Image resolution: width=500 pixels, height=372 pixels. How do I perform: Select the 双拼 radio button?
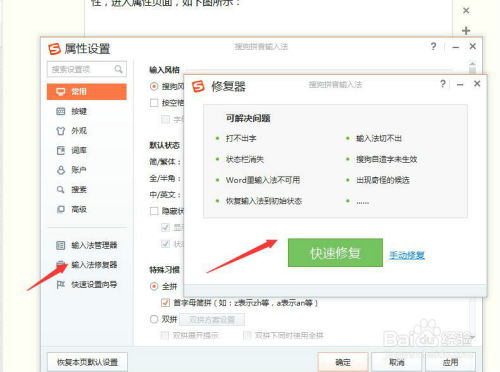(154, 319)
